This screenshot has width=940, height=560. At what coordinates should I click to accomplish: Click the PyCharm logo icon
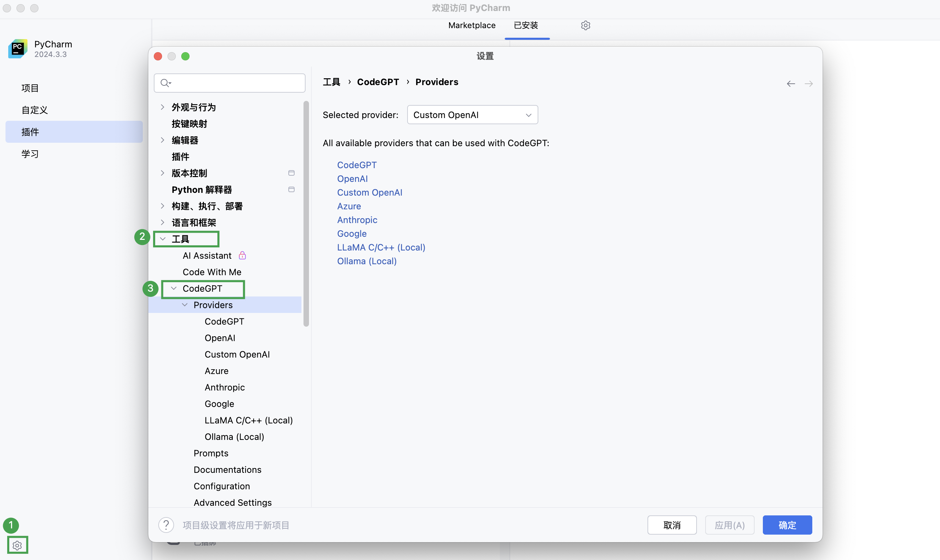tap(18, 49)
